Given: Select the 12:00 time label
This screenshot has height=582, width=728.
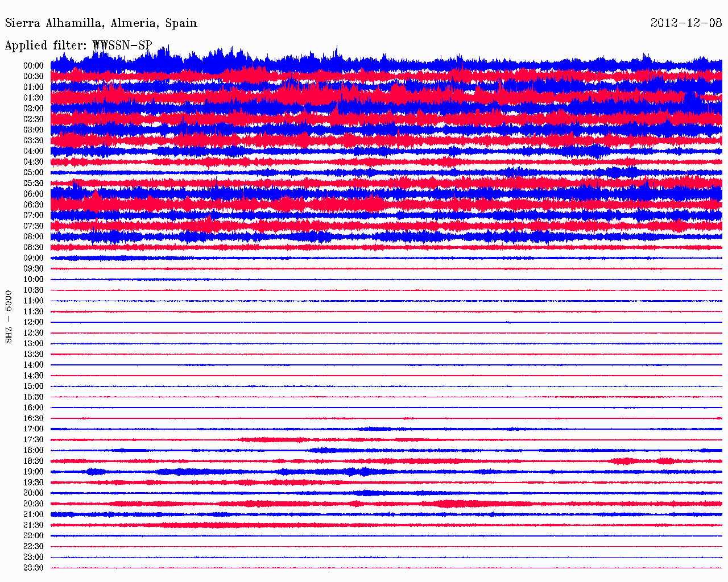Looking at the screenshot, I should point(34,322).
